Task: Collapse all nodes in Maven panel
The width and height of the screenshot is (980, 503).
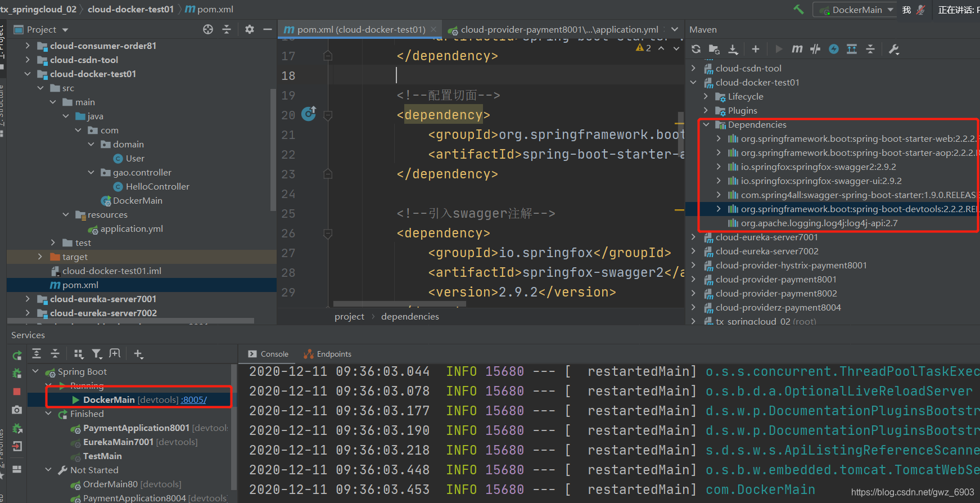Action: (x=870, y=49)
